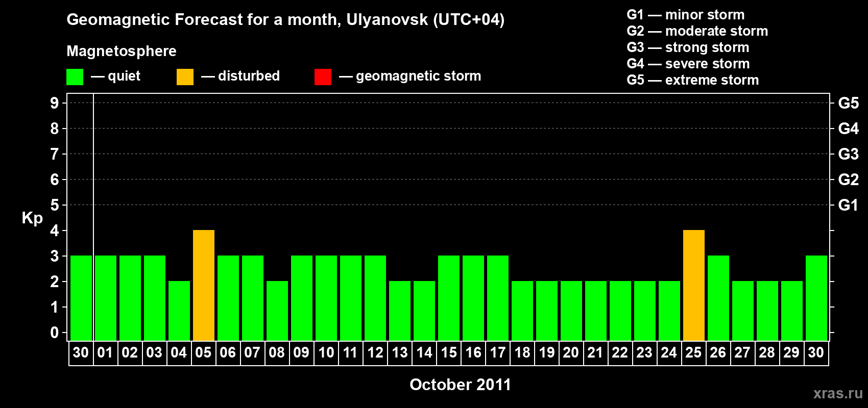The height and width of the screenshot is (408, 868).
Task: Click the Geomagnetic Forecast chart title
Action: pos(285,20)
